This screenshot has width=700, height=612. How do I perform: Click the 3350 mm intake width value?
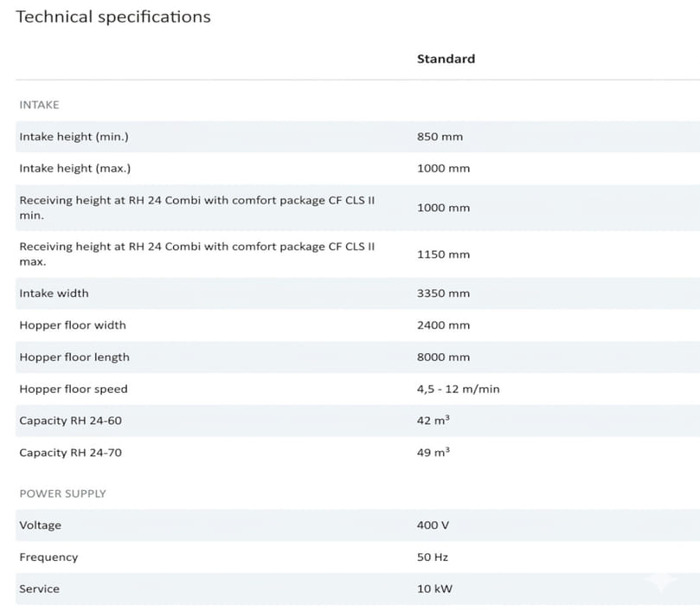[x=443, y=293]
